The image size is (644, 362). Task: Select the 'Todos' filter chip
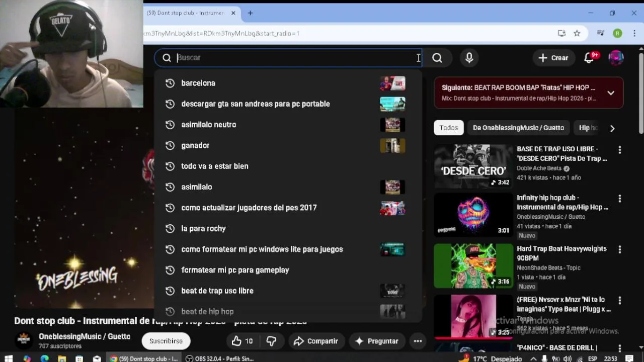pyautogui.click(x=449, y=128)
